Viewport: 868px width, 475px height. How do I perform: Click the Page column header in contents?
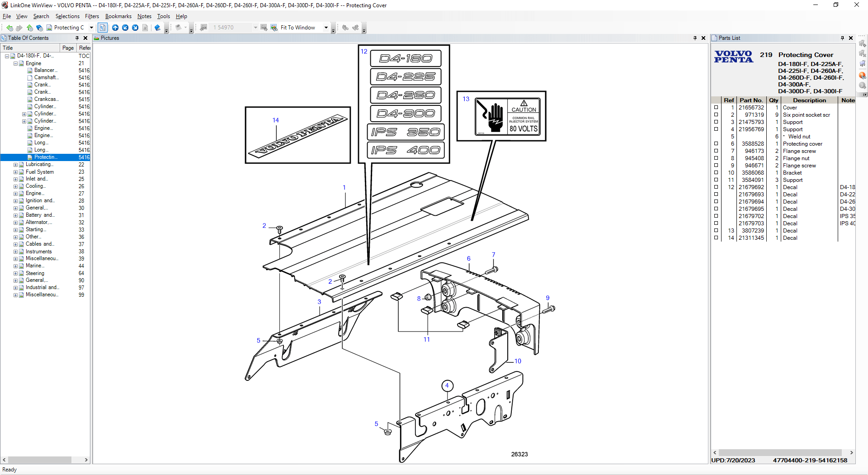[68, 48]
